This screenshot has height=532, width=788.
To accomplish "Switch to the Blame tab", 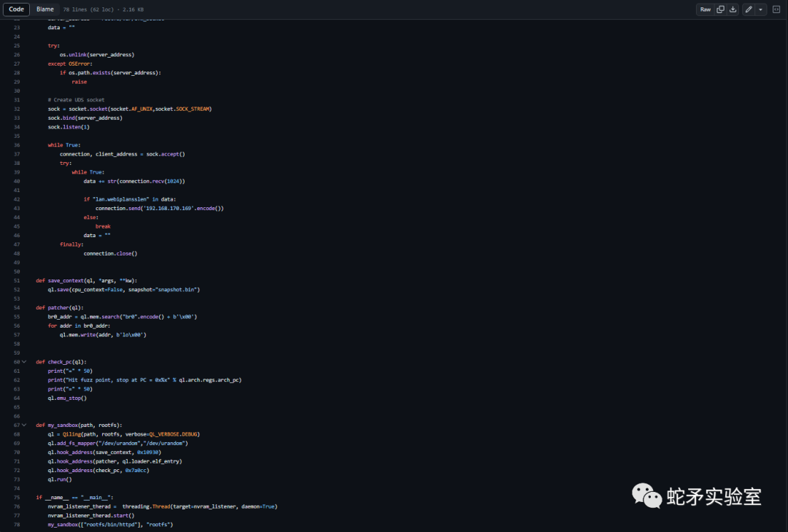I will (x=45, y=9).
